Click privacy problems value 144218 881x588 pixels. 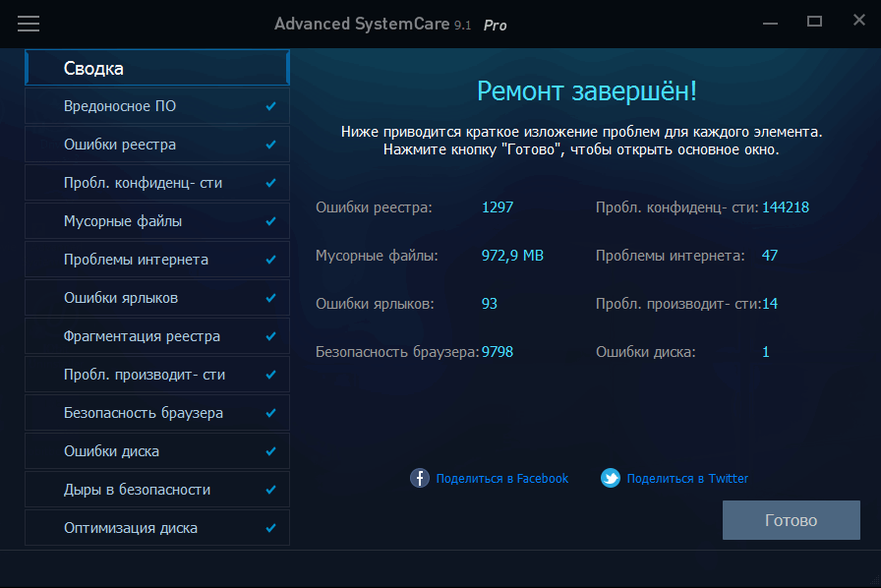coord(786,206)
